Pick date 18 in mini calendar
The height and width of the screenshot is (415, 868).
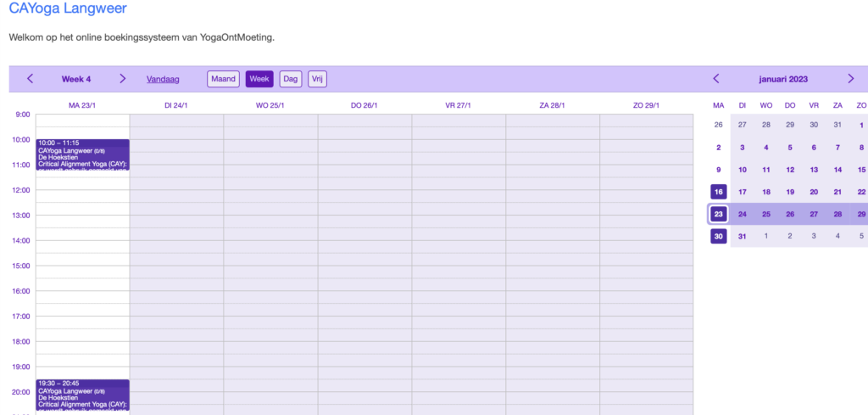tap(766, 192)
